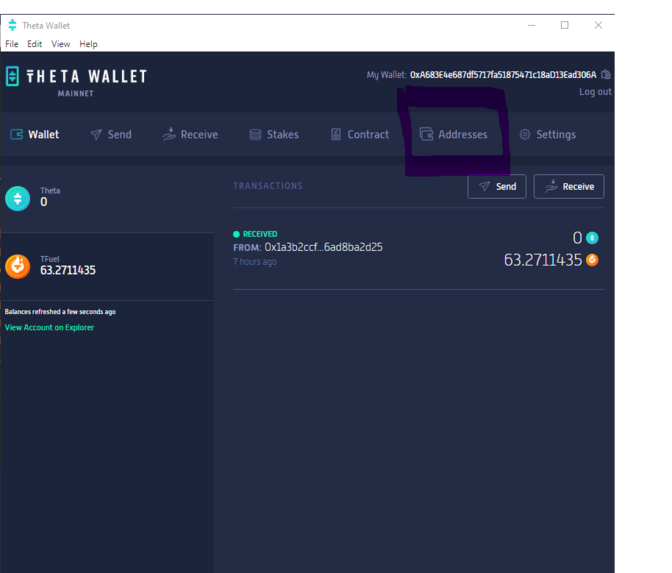Open the Contract tab
The height and width of the screenshot is (573, 672).
point(360,135)
